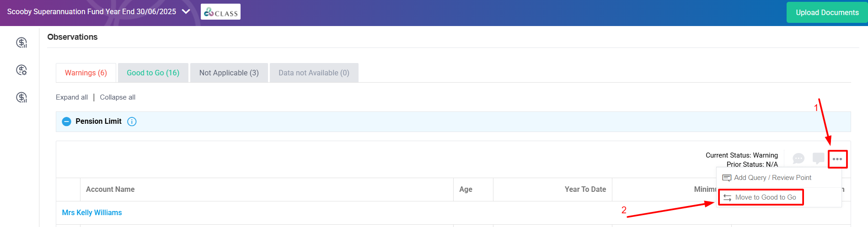Viewport: 868px width, 227px height.
Task: Click the Class logo
Action: pos(220,12)
